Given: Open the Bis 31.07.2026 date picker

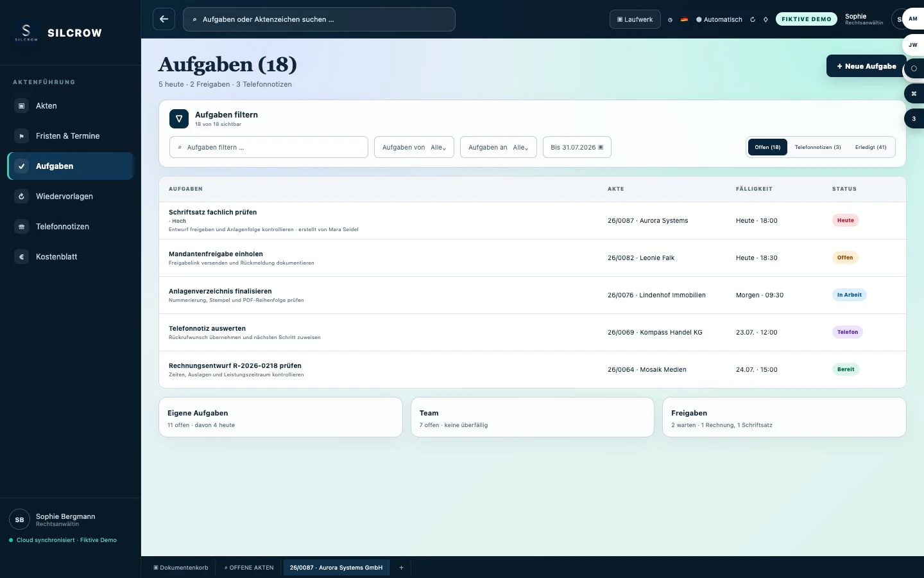Looking at the screenshot, I should (x=577, y=147).
